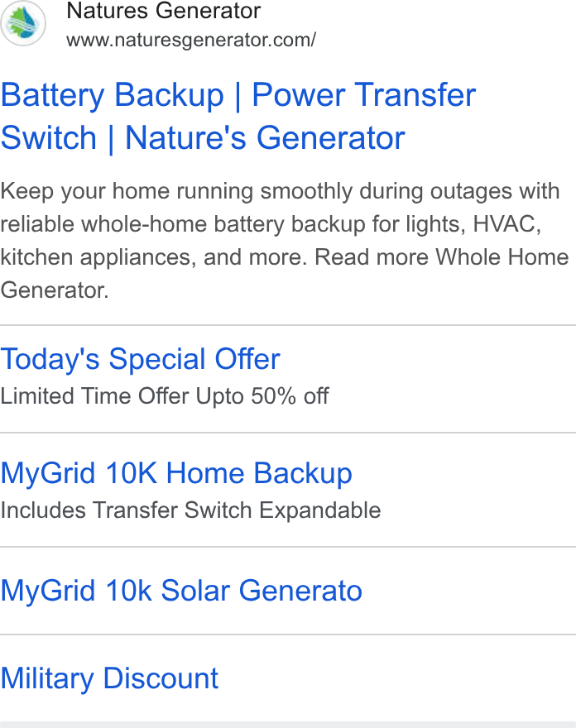Viewport: 576px width, 728px height.
Task: Open the Today's Special Offer link
Action: pos(140,359)
